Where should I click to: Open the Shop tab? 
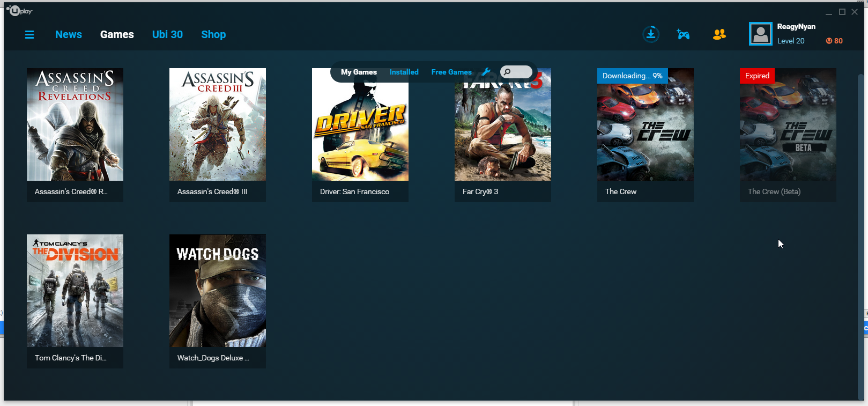click(x=213, y=34)
